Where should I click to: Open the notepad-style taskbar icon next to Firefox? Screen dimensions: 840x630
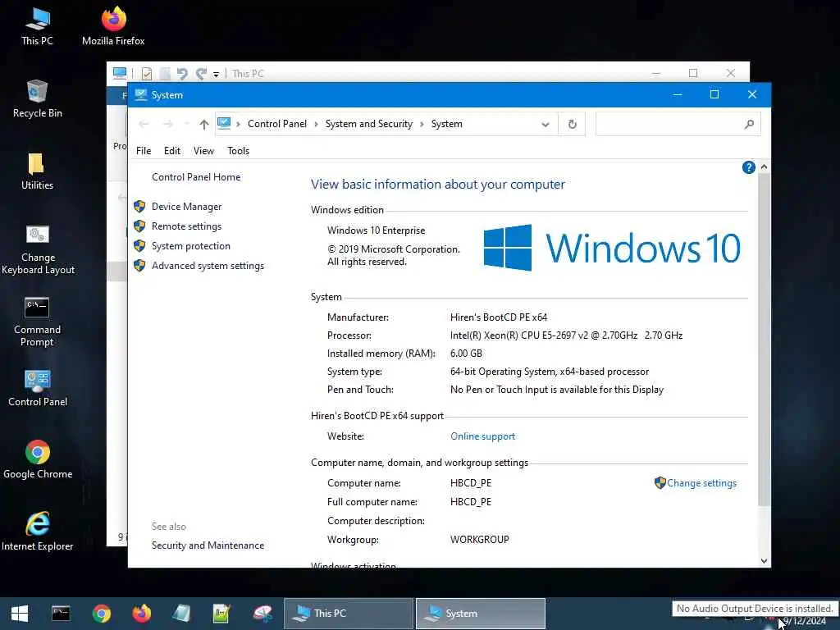(x=181, y=614)
